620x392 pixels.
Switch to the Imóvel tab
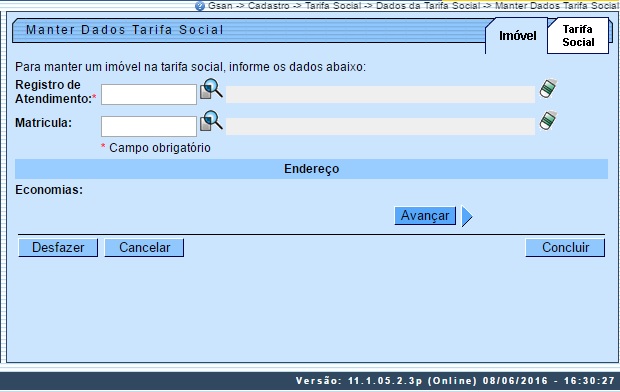pos(517,36)
